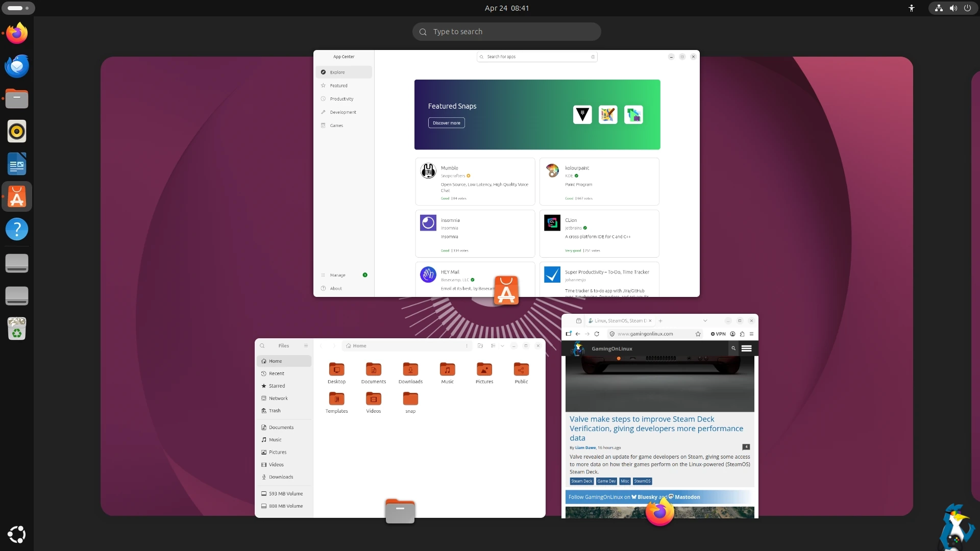Launch Rhythmbox from the dock

[x=17, y=132]
